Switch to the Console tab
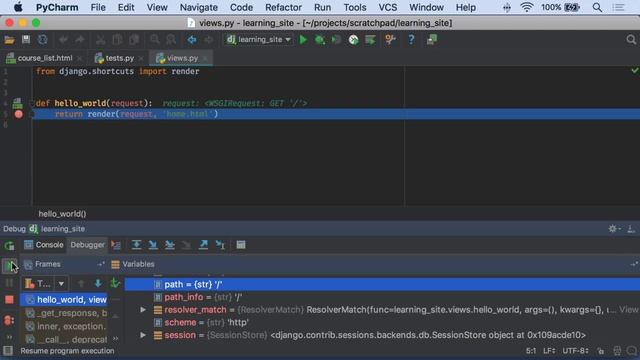The height and width of the screenshot is (360, 640). tap(44, 245)
